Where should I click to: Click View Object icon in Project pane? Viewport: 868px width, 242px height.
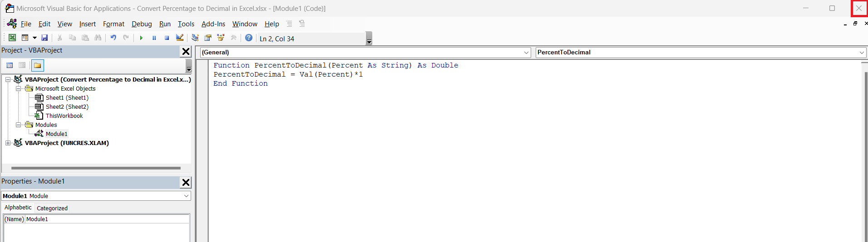click(x=22, y=65)
